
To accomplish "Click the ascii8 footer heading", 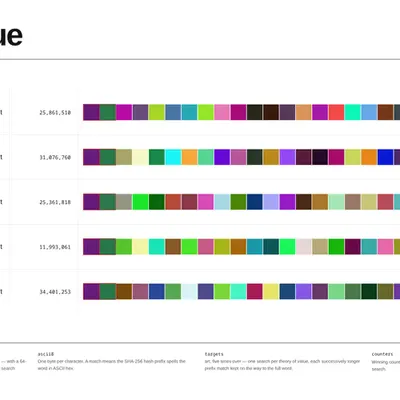I will (x=46, y=354).
